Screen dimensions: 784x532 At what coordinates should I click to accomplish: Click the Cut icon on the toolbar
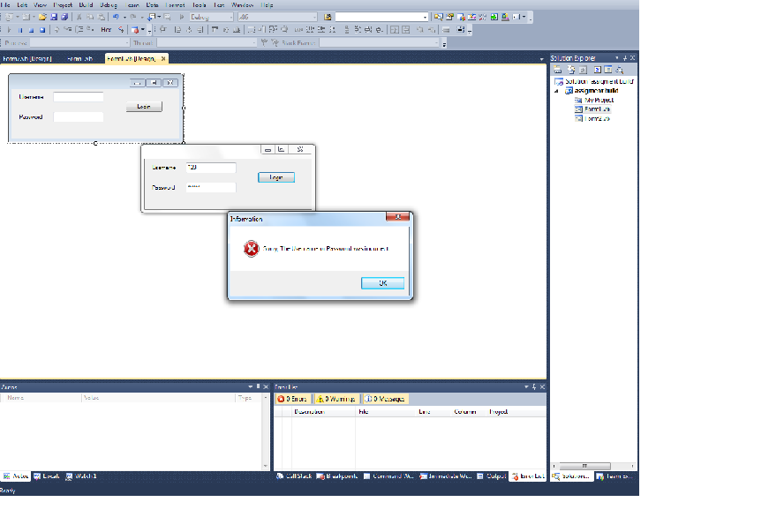click(x=79, y=18)
